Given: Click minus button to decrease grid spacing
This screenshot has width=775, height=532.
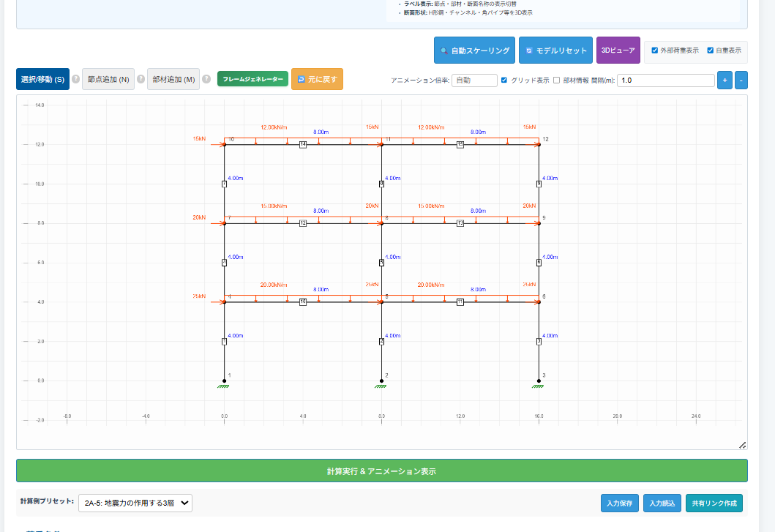Looking at the screenshot, I should (741, 80).
